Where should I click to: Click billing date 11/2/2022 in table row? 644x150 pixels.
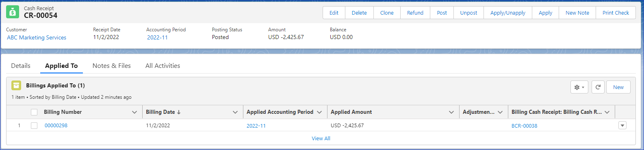click(158, 125)
